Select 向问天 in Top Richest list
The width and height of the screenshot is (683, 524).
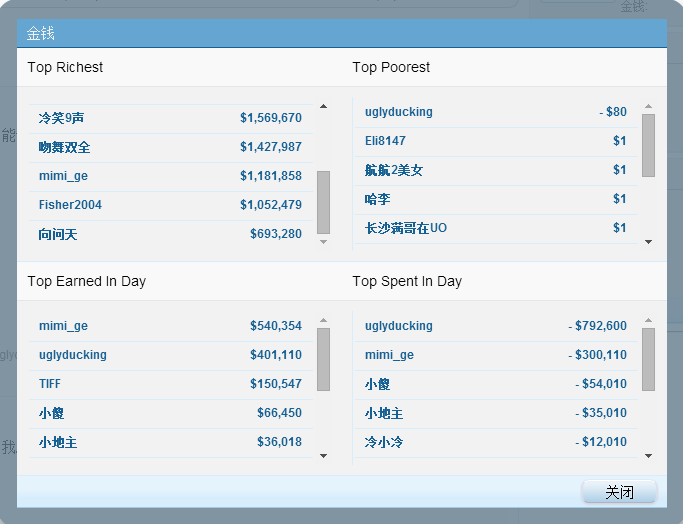pos(58,234)
